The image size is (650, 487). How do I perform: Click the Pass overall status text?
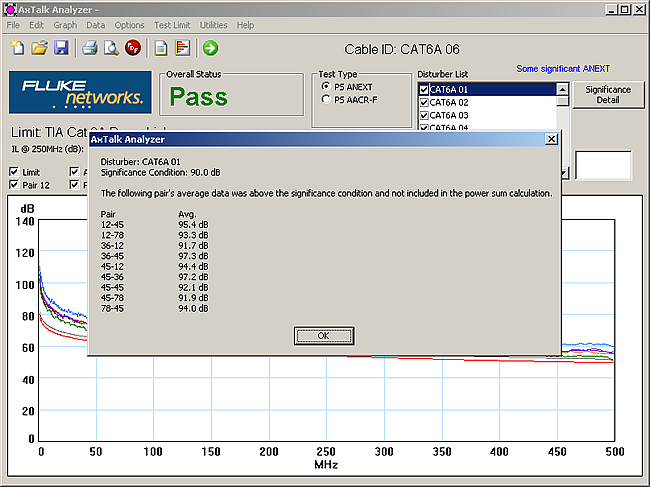coord(199,97)
